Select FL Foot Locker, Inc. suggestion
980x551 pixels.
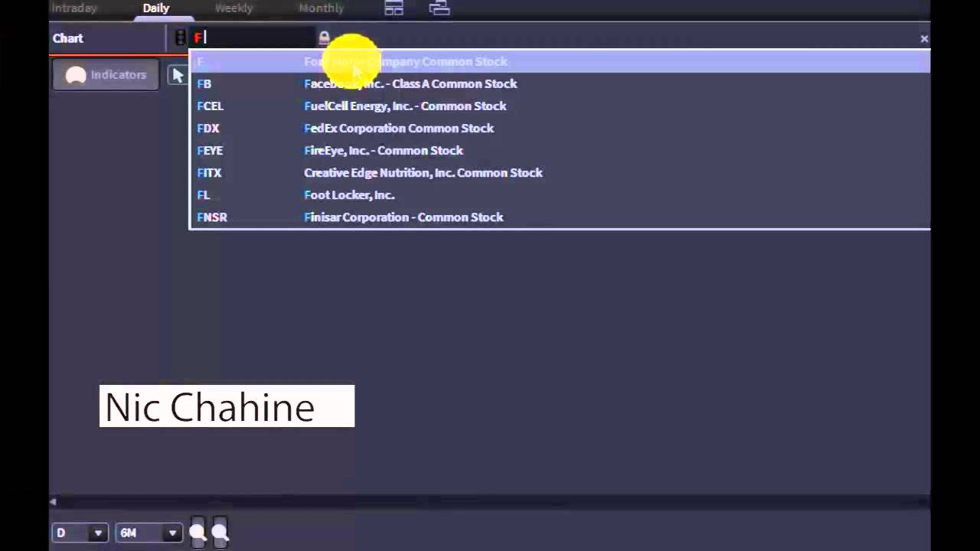click(x=560, y=194)
